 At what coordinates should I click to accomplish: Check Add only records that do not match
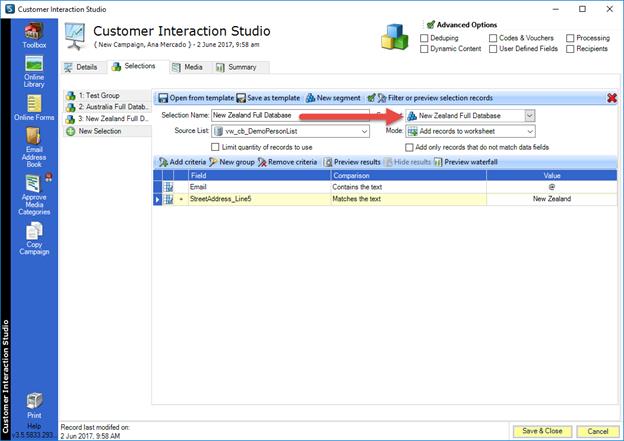click(409, 147)
